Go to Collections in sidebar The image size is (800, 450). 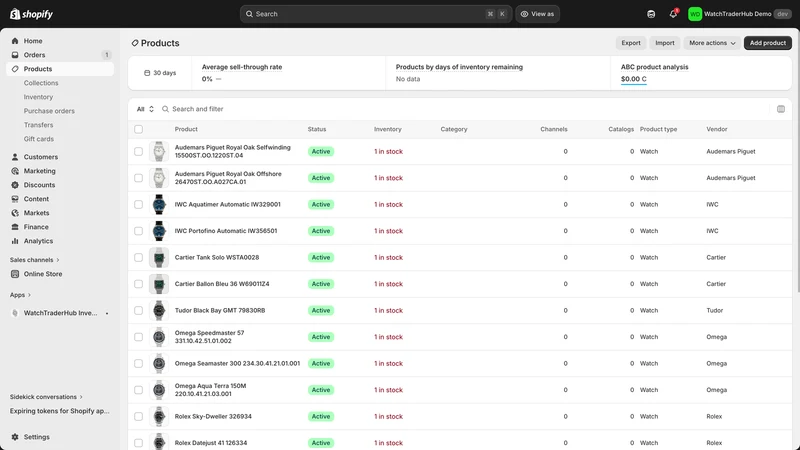(41, 83)
